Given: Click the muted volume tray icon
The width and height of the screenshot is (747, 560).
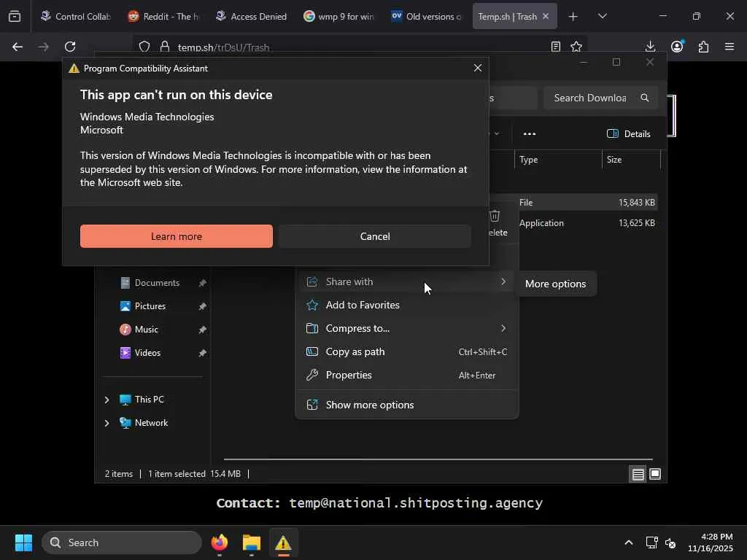Looking at the screenshot, I should 670,542.
